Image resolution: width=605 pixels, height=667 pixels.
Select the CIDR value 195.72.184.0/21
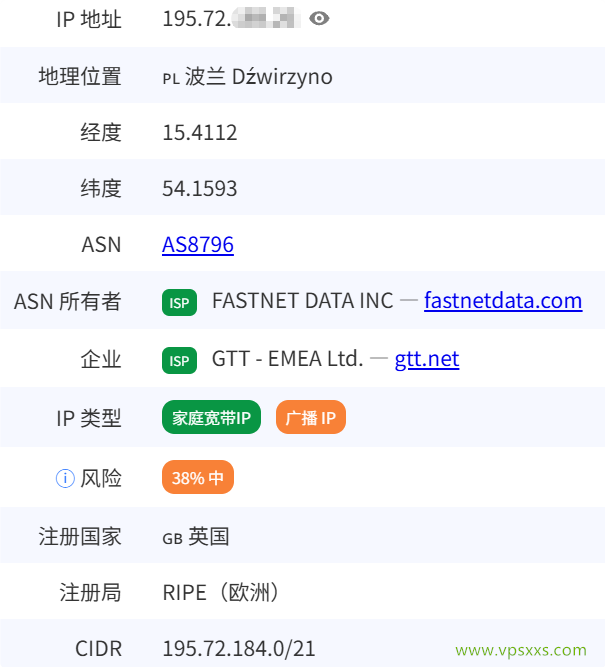(239, 649)
